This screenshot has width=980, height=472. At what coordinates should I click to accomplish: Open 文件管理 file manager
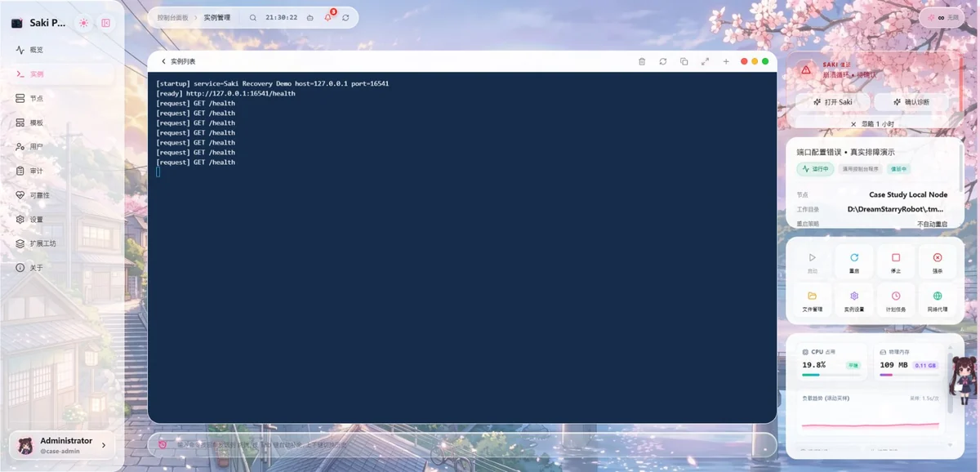coord(813,301)
